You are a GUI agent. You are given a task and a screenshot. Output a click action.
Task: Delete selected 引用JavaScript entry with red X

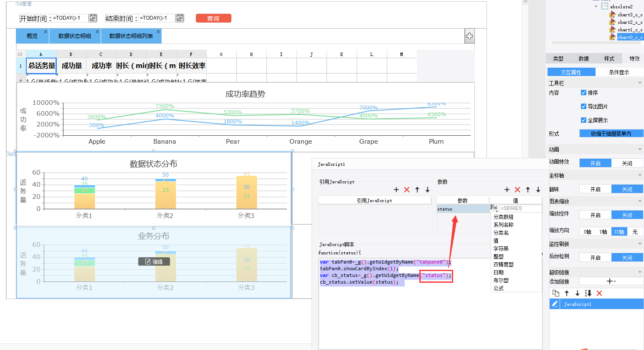(x=407, y=190)
